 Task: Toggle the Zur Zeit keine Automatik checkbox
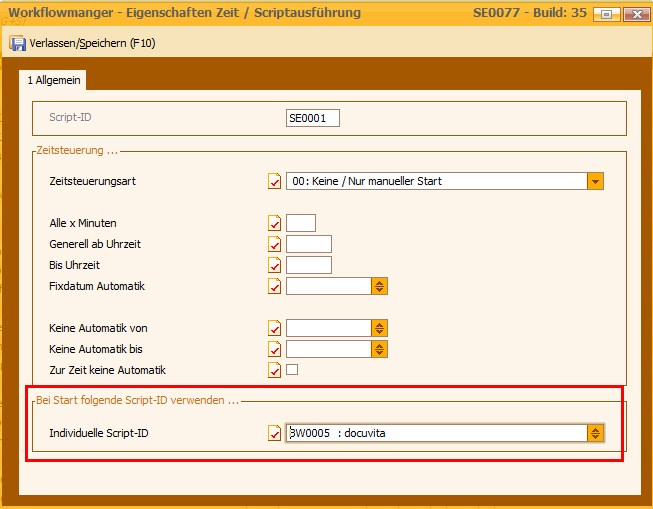(292, 370)
